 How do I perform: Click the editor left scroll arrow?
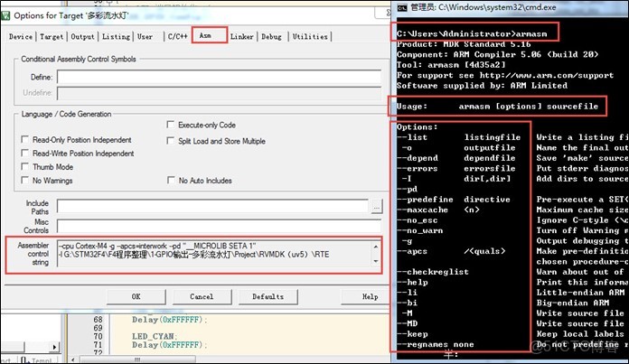tap(73, 359)
